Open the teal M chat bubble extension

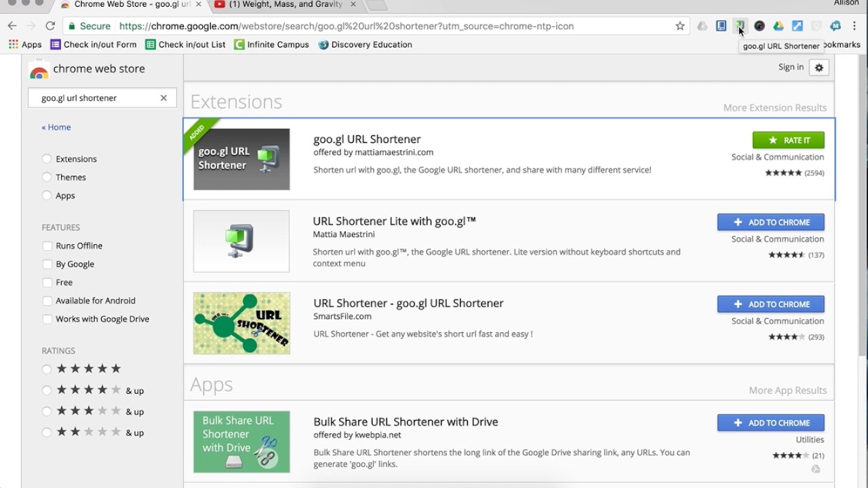click(x=835, y=26)
